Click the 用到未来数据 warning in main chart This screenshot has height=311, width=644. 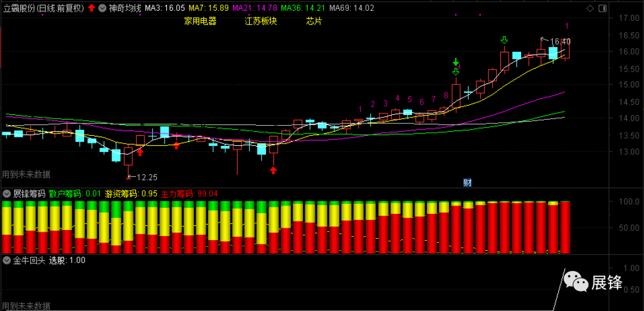(26, 175)
